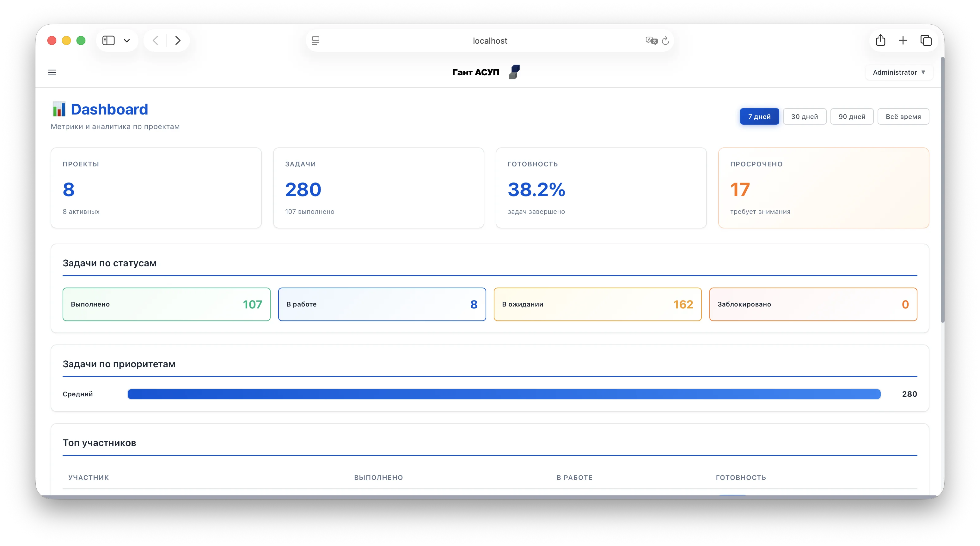The image size is (980, 546).
Task: Click the page translate icon
Action: tap(651, 41)
